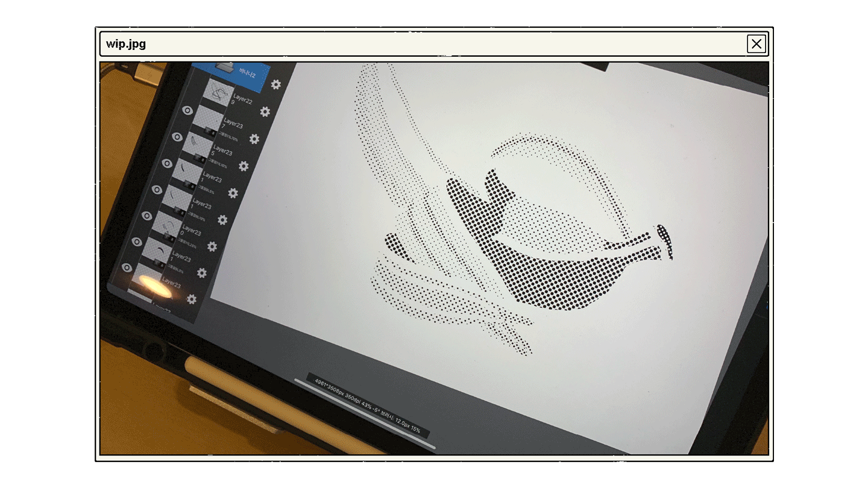Open the gear icon beside Layer235
868x488 pixels.
(244, 166)
